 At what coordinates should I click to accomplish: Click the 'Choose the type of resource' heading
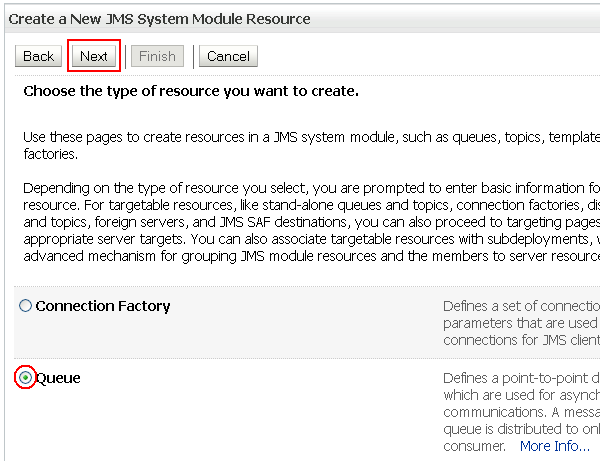click(191, 92)
